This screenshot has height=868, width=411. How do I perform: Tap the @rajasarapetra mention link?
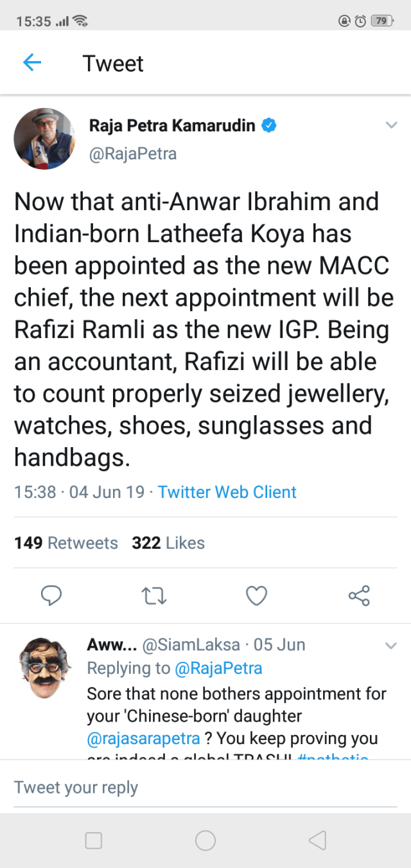pyautogui.click(x=143, y=740)
